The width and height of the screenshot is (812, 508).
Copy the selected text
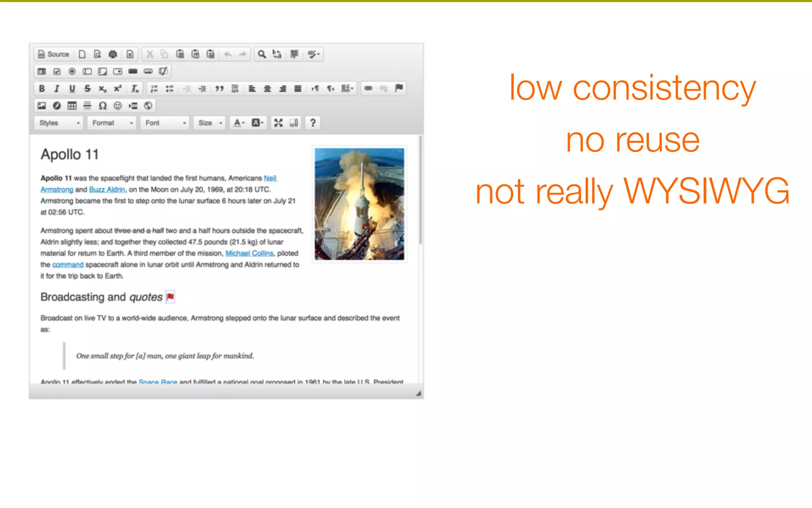pos(165,54)
